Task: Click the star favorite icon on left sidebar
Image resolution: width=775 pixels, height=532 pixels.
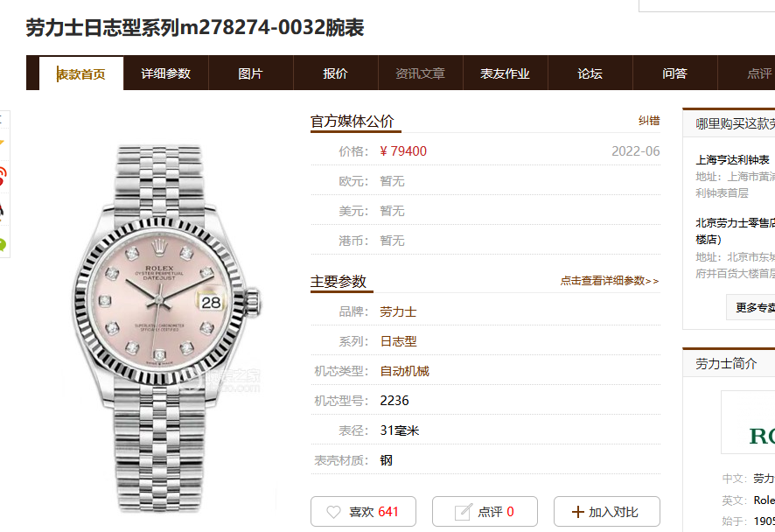Action: click(x=3, y=143)
